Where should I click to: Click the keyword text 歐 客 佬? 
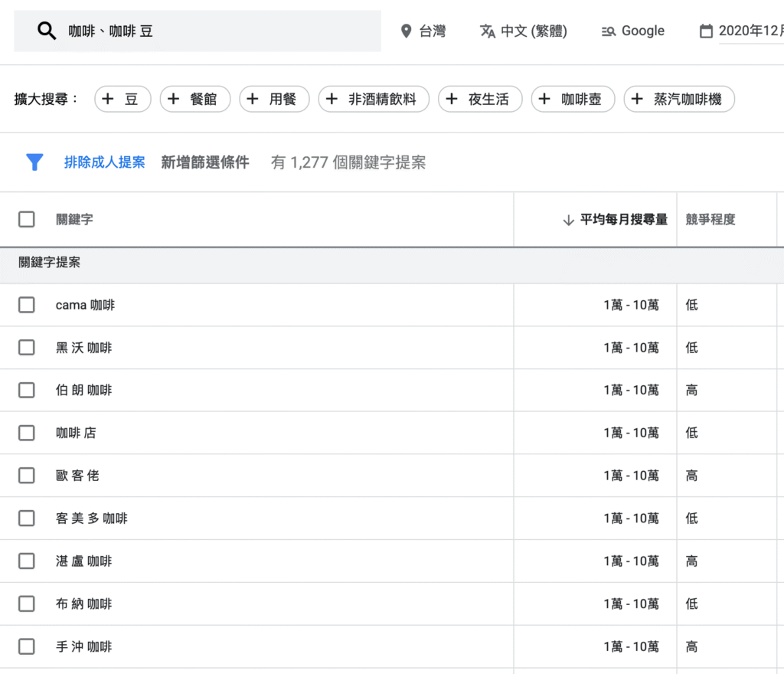(77, 476)
